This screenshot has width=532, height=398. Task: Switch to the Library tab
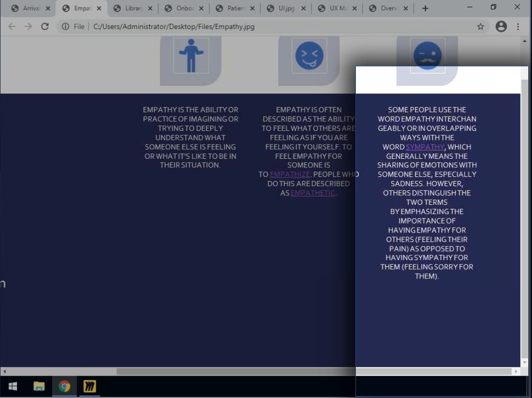(133, 9)
